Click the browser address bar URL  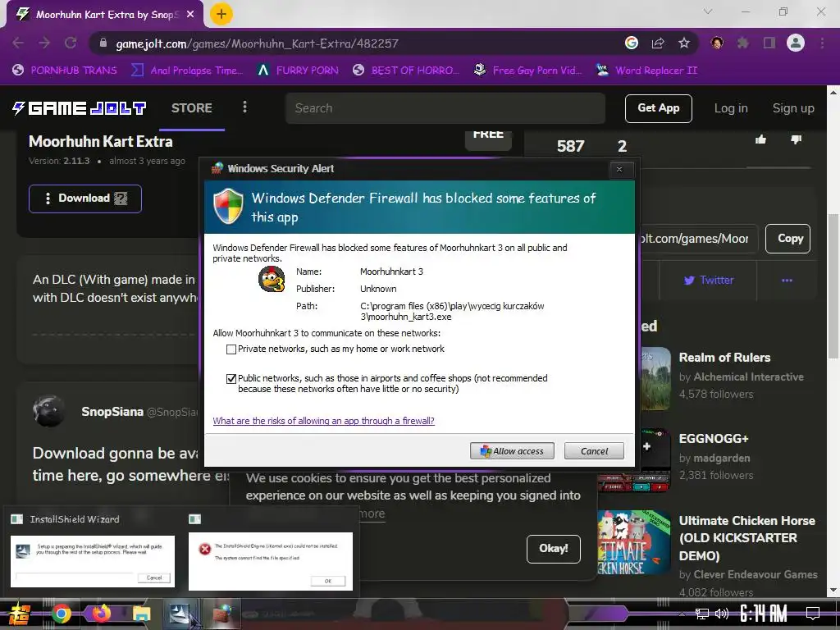tap(257, 43)
